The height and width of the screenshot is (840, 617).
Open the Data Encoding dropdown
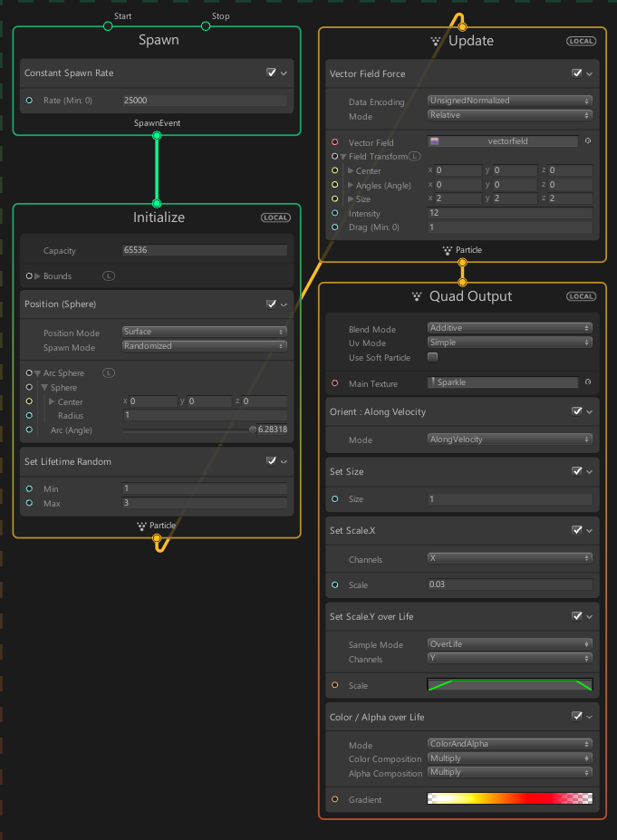click(x=510, y=101)
